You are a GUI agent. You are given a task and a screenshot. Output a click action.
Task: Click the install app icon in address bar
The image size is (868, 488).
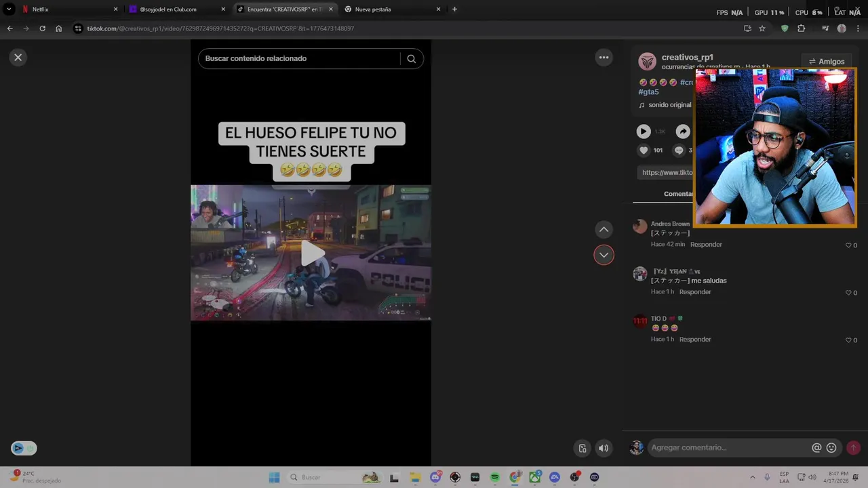point(747,28)
